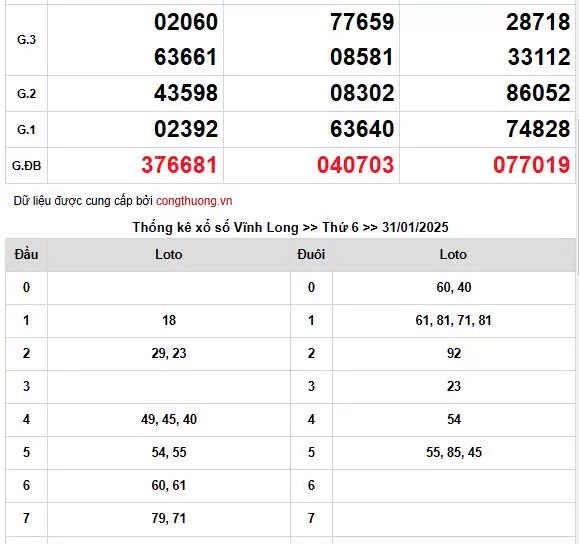Select the Loto cell '49, 45, 40'
579x544 pixels.
point(169,420)
